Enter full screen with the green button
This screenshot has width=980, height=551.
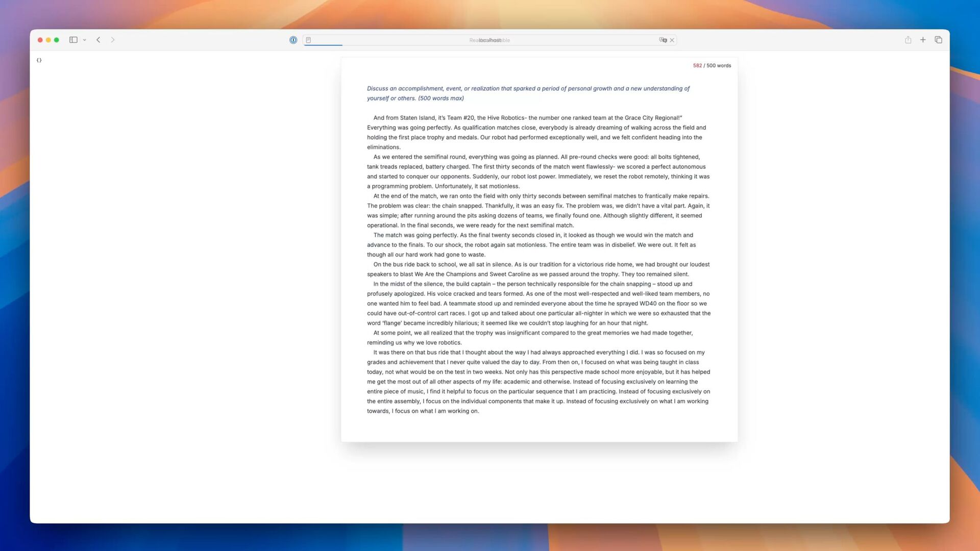pos(57,40)
